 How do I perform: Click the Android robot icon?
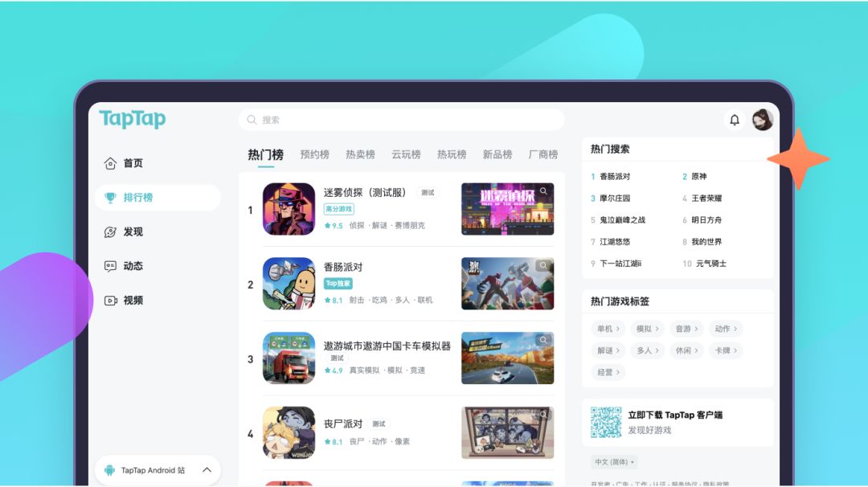pyautogui.click(x=109, y=470)
